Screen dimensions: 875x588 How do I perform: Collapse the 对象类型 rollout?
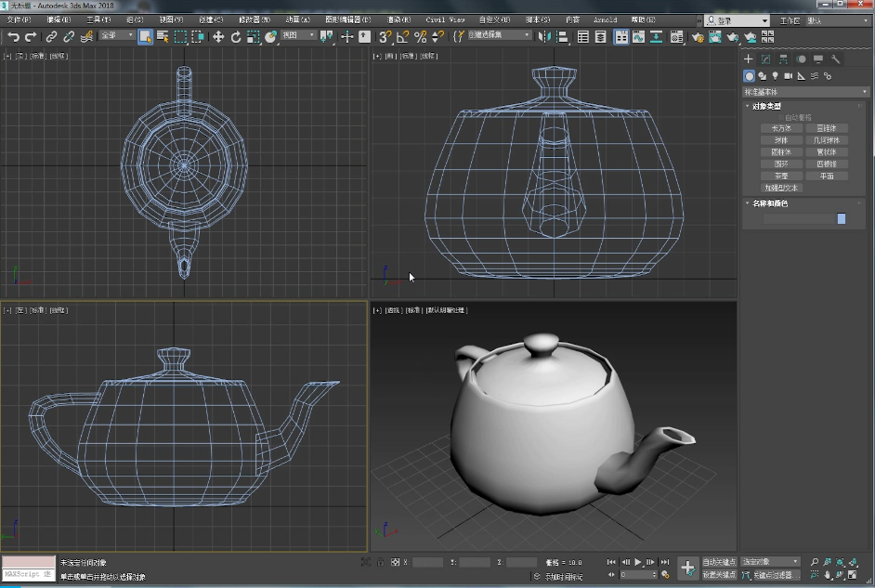(x=767, y=106)
